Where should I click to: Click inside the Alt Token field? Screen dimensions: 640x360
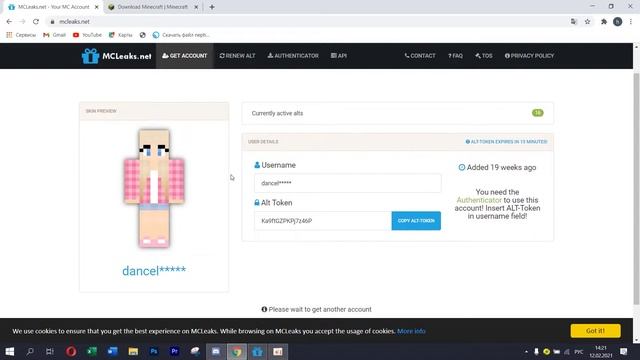(x=322, y=221)
